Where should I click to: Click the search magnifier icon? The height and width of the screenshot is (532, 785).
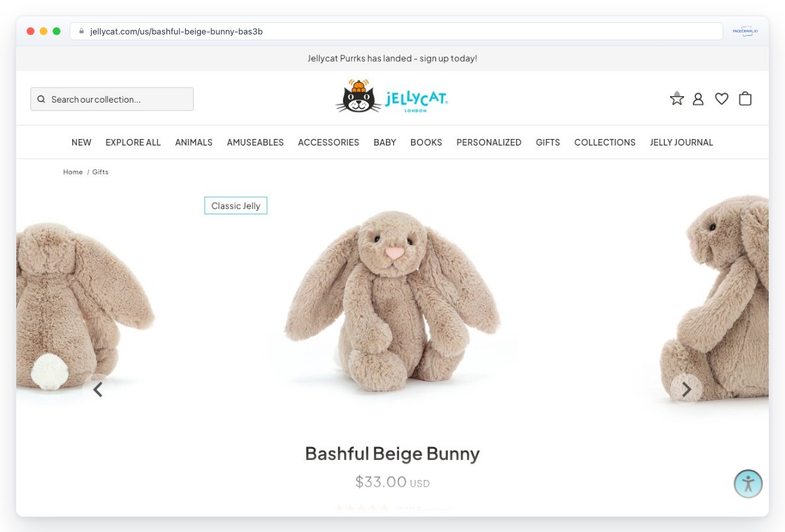(x=41, y=99)
